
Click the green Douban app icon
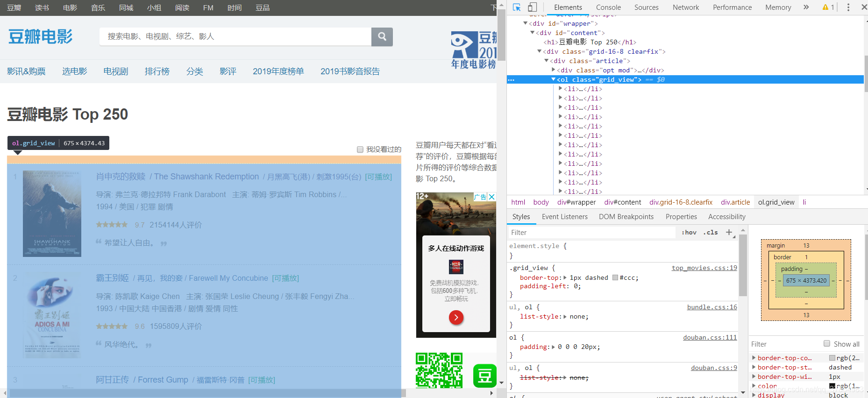pyautogui.click(x=484, y=376)
